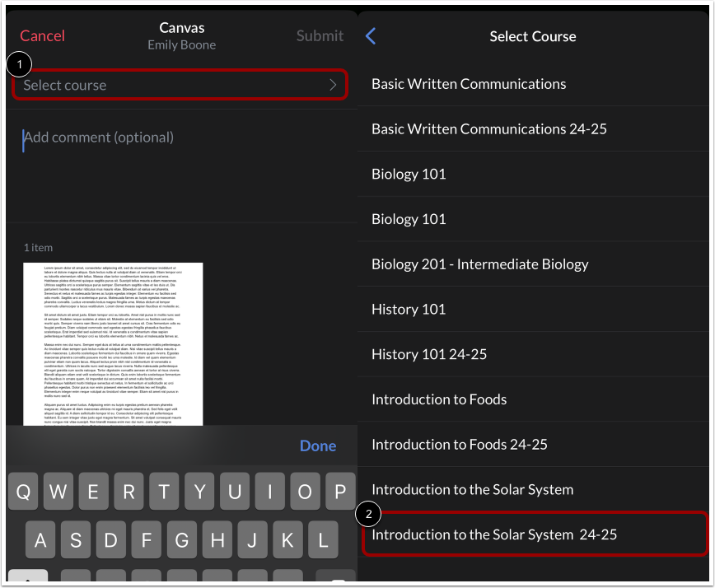Screen dimensions: 715x588
Task: Tap the Q key on keyboard
Action: pos(23,492)
